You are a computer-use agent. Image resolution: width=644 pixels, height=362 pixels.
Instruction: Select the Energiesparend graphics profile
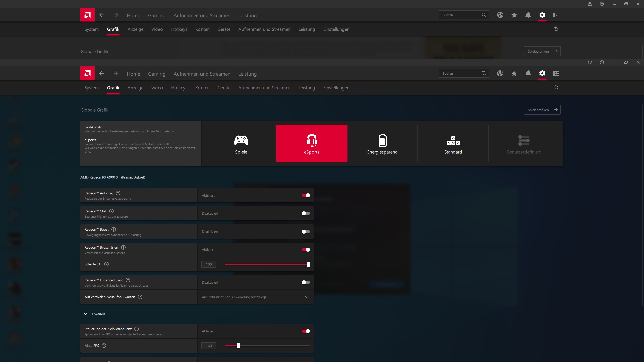[x=382, y=144]
